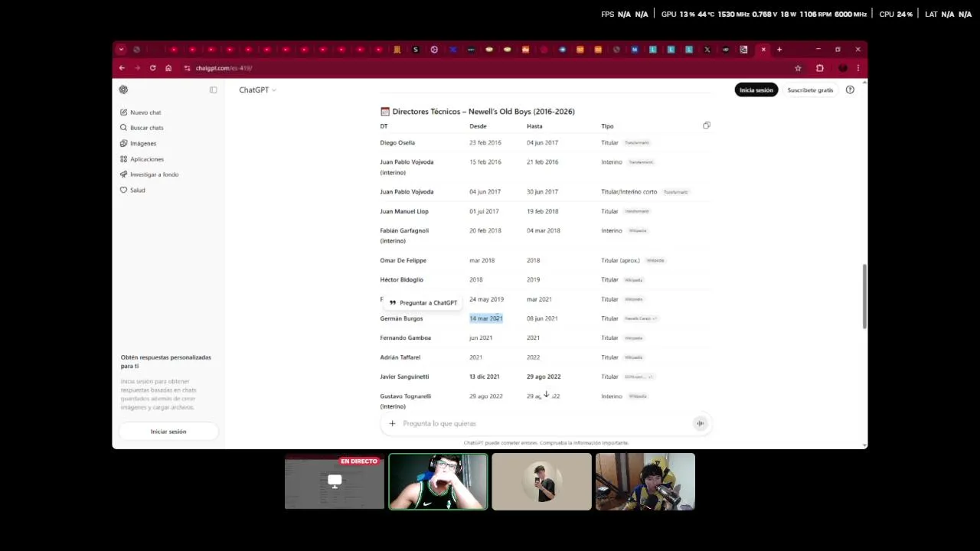Click the name Juan Manuel Llop
The height and width of the screenshot is (551, 980).
[404, 211]
